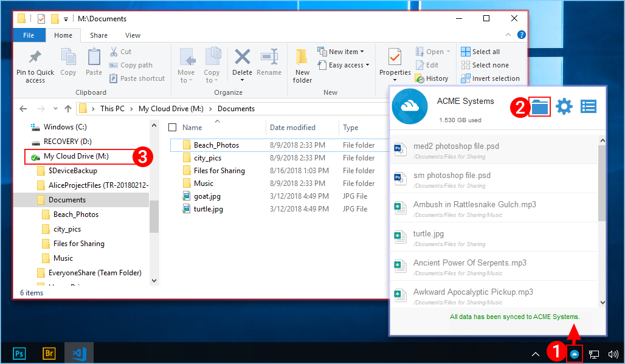Image resolution: width=625 pixels, height=364 pixels.
Task: Open recent locations dropdown arrow
Action: click(x=55, y=109)
